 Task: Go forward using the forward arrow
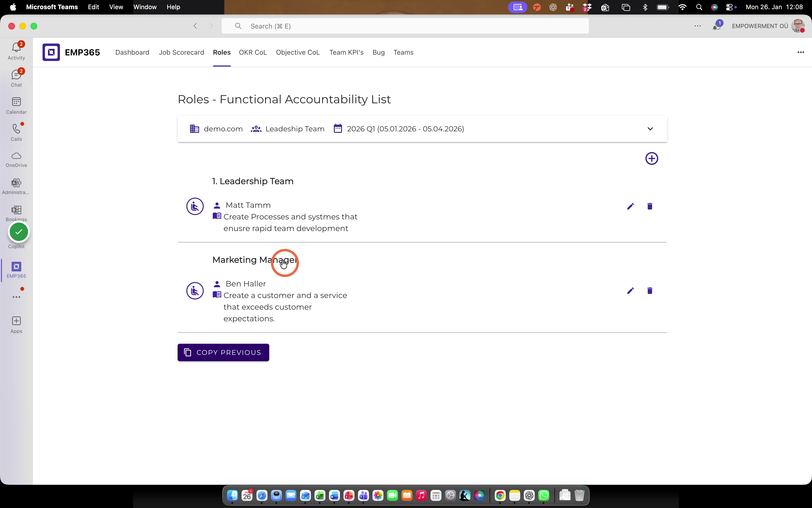click(x=211, y=26)
